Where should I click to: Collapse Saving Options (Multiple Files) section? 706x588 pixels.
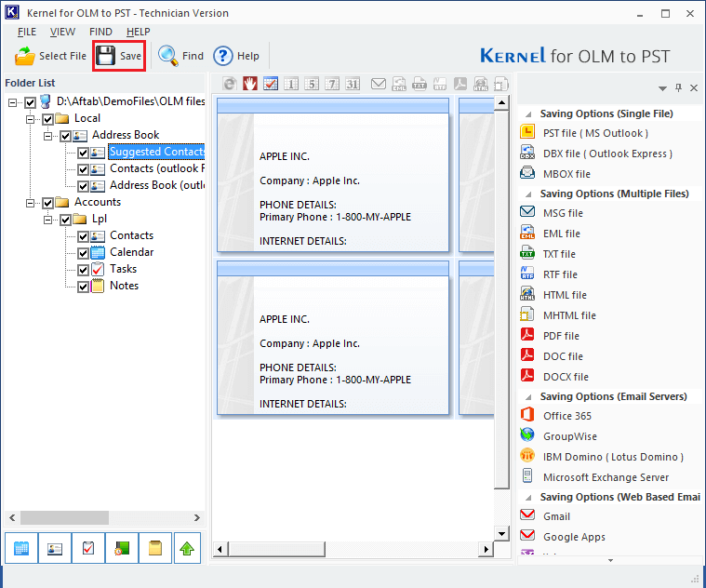[x=529, y=194]
